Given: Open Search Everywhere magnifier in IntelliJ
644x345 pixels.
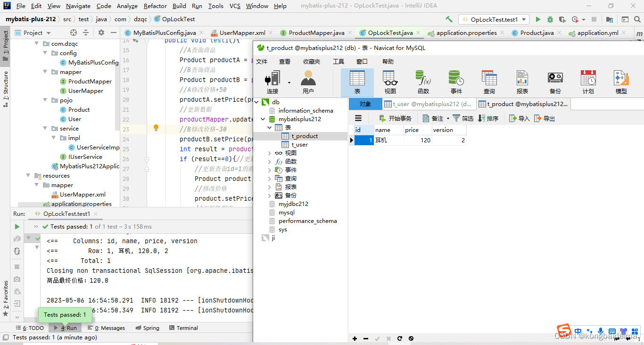Looking at the screenshot, I should (637, 19).
